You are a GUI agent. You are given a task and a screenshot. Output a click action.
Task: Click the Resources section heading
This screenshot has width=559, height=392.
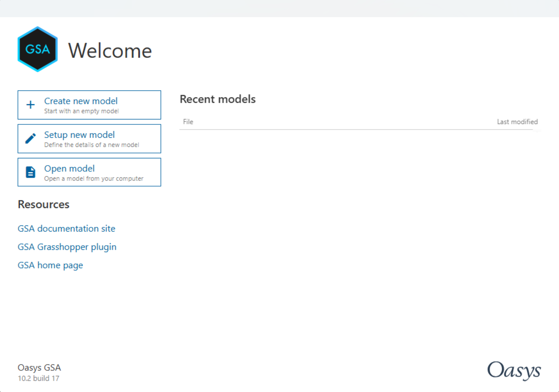coord(43,204)
